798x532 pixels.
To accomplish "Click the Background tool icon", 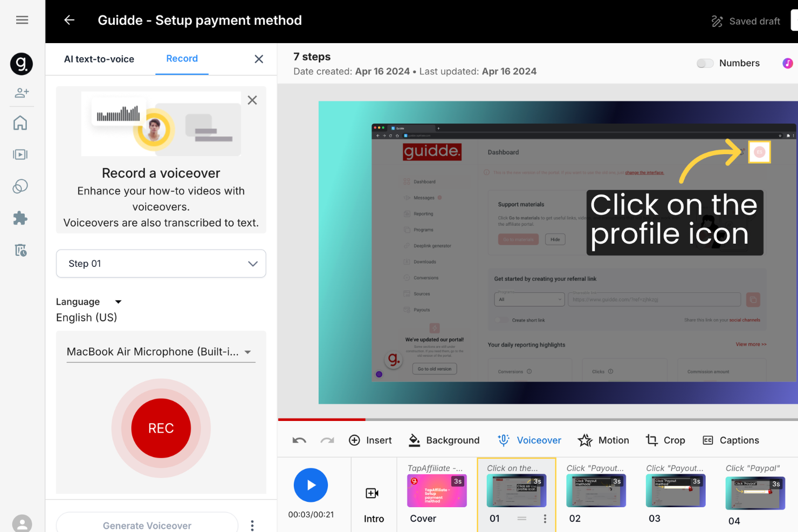I will click(x=414, y=440).
